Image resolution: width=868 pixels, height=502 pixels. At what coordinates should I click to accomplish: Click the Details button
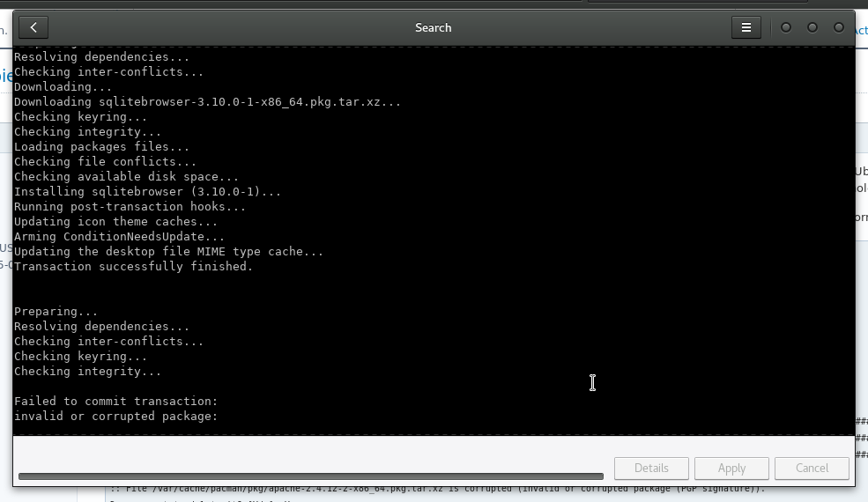click(651, 468)
